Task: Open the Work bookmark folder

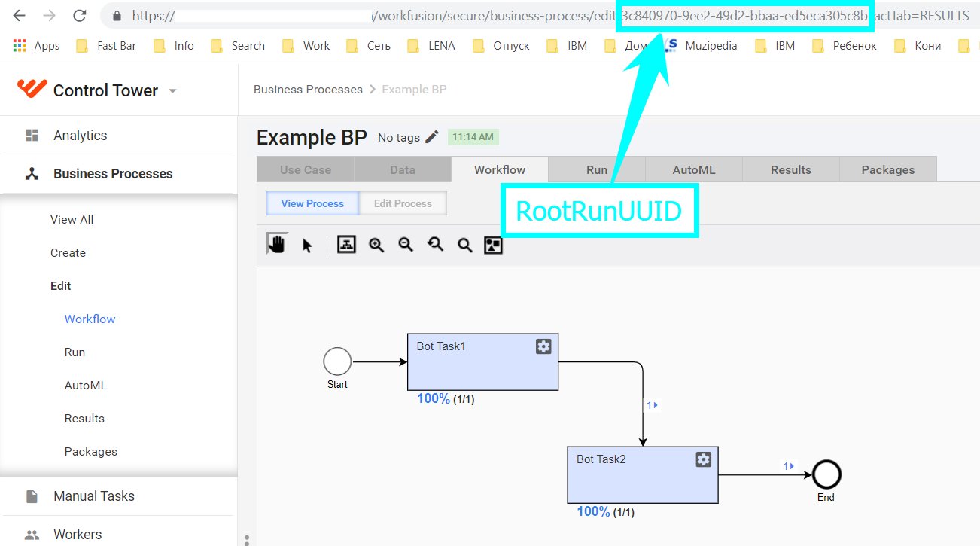Action: 306,46
